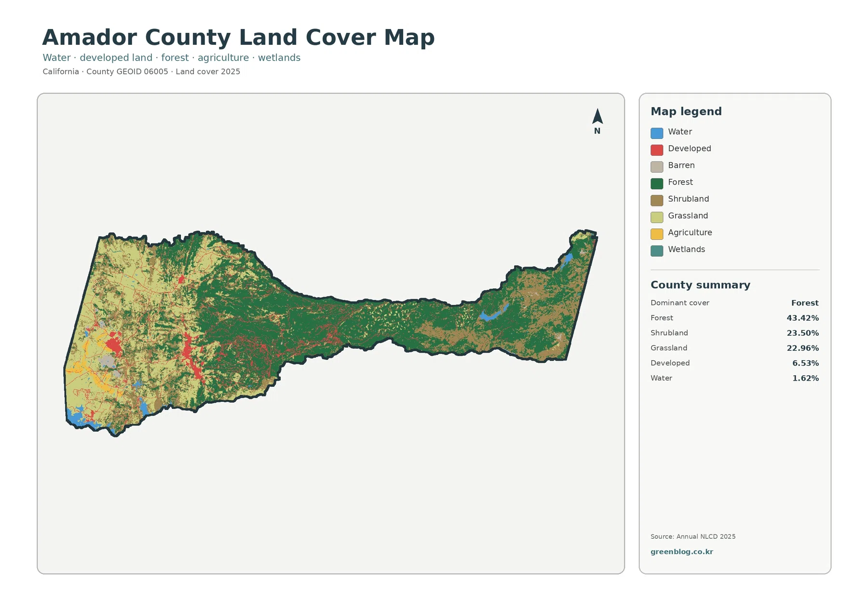The width and height of the screenshot is (868, 614).
Task: Click the Wetlands legend label
Action: pyautogui.click(x=687, y=249)
